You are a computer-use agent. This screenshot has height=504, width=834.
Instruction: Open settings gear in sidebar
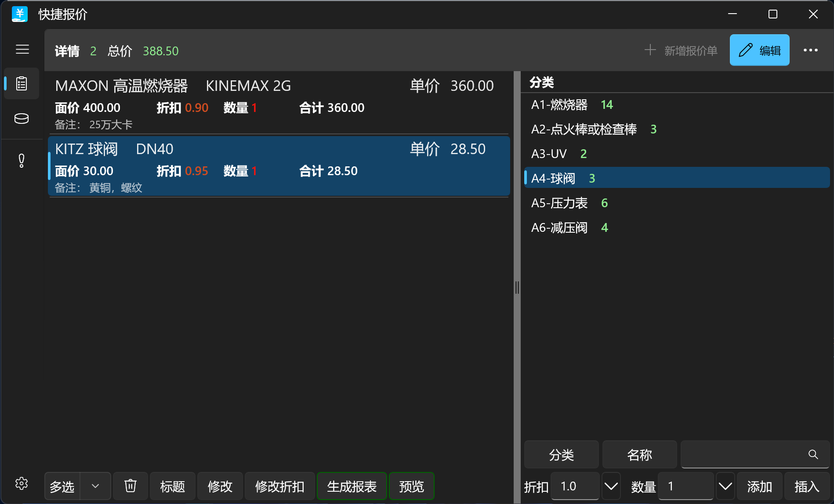[22, 483]
